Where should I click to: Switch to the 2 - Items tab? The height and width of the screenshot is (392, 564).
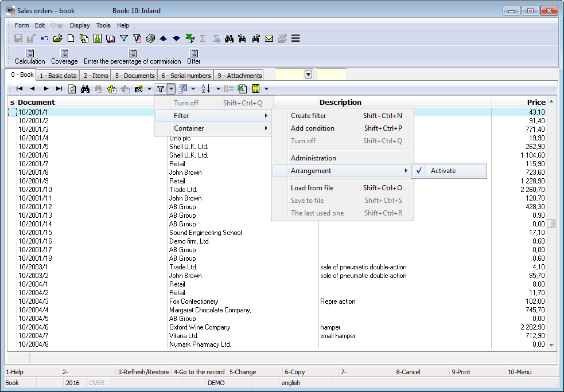pos(95,76)
